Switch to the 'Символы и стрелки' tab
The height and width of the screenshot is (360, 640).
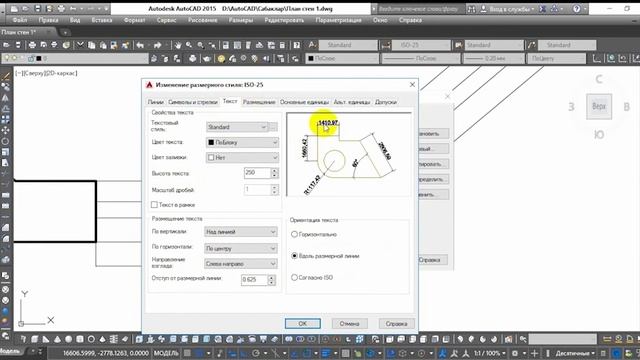click(x=193, y=102)
